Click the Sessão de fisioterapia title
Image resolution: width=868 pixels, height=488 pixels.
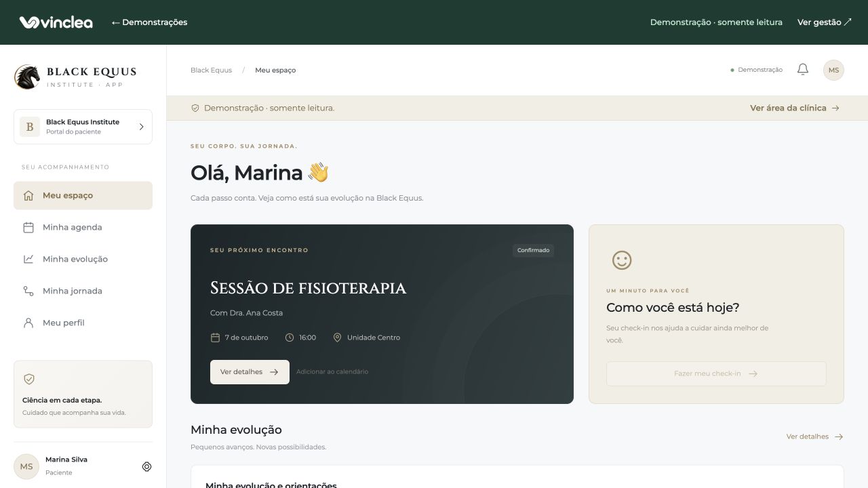(308, 288)
